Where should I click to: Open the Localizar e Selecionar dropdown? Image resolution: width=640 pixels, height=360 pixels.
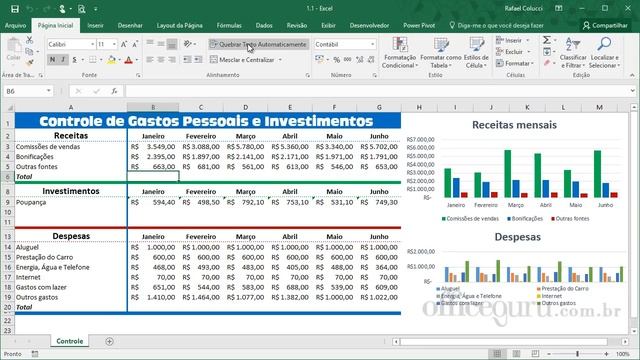604,53
